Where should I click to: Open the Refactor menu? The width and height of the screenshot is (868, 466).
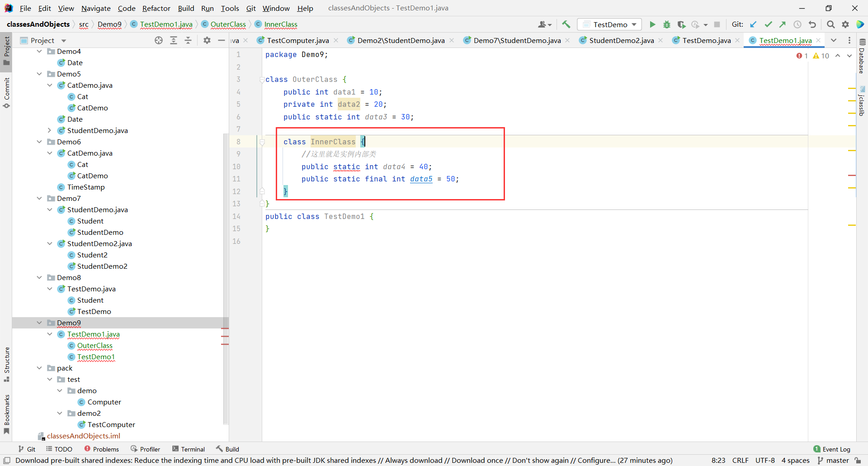pos(156,8)
